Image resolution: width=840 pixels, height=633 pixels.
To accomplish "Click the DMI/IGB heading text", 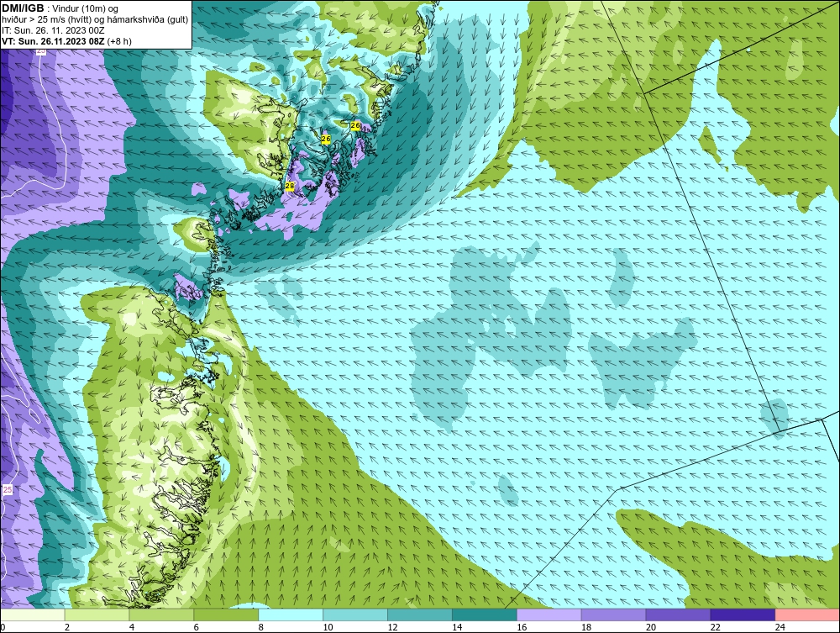I will (x=23, y=8).
